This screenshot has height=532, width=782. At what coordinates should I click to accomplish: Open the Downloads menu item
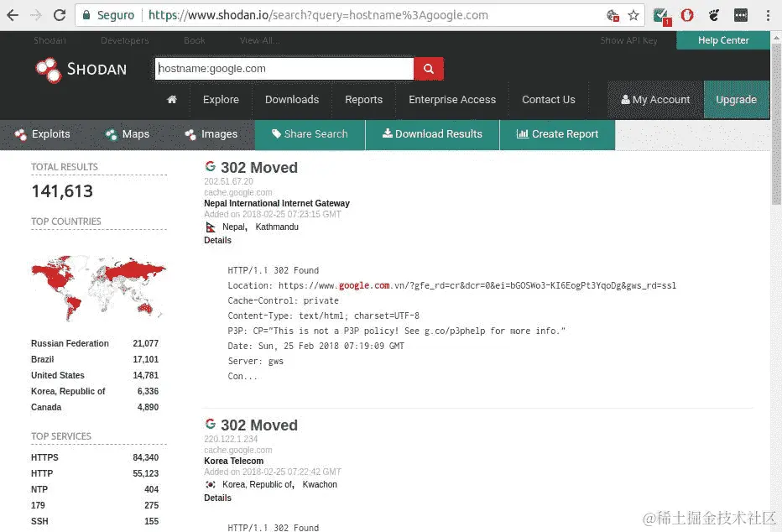[x=292, y=100]
